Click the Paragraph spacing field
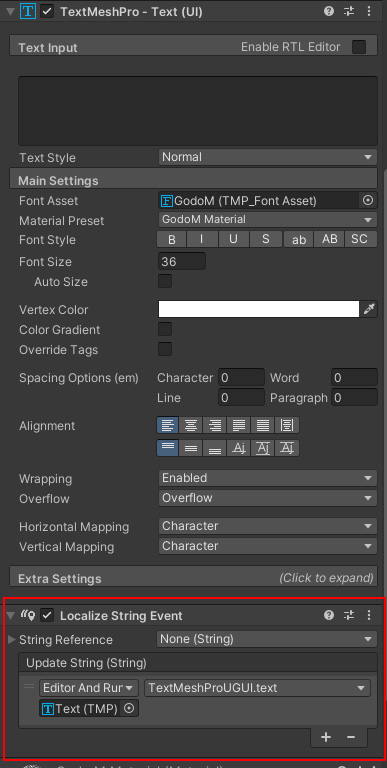The height and width of the screenshot is (768, 387). (354, 397)
